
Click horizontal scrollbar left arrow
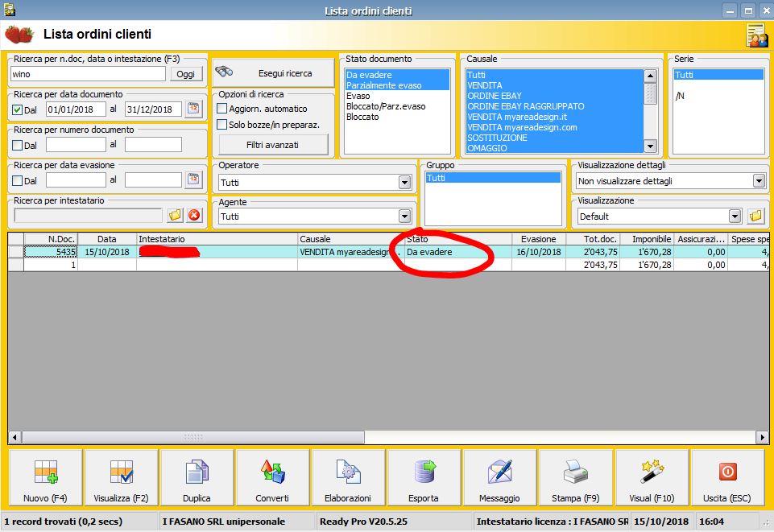(14, 437)
